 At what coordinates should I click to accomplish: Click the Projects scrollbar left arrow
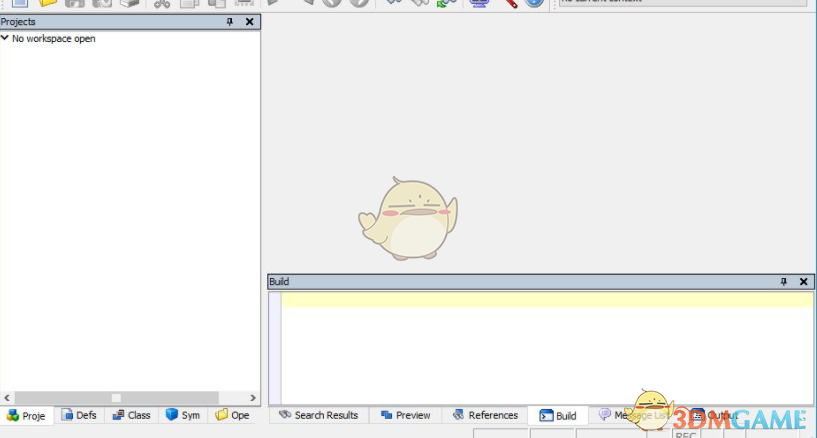coord(7,398)
